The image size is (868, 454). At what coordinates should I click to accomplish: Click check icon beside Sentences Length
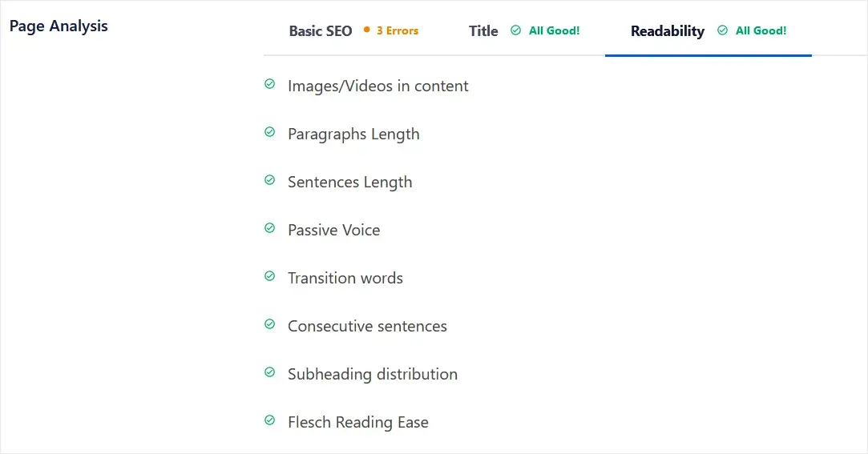pos(269,180)
